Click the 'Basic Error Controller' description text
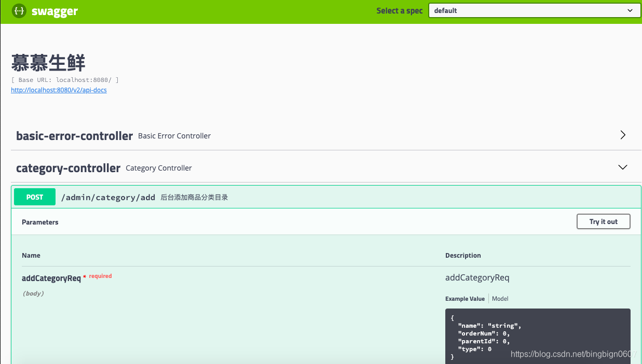 174,136
